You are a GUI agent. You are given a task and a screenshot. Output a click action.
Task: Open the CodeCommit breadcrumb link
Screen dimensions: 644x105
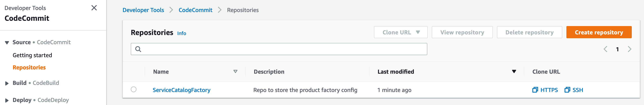point(195,10)
